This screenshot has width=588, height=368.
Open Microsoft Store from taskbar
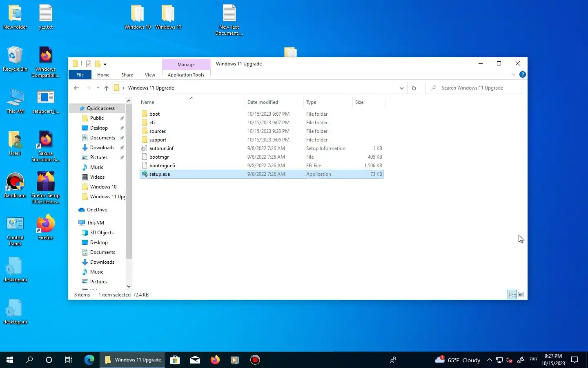tap(175, 360)
